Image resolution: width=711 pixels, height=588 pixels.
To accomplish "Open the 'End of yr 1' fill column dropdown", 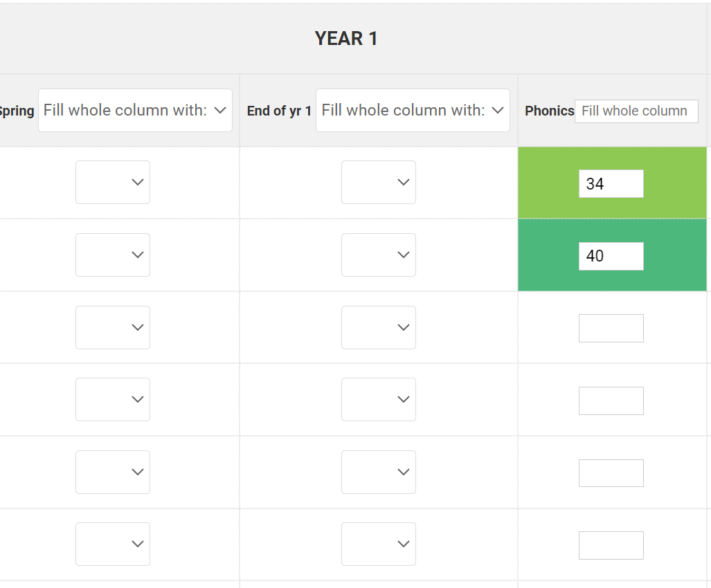I will click(412, 110).
